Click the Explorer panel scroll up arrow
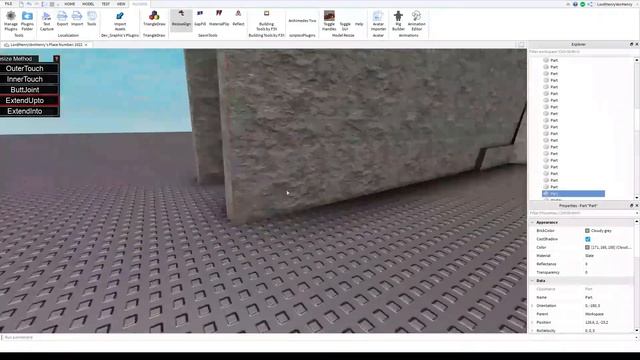Viewport: 640px width, 360px height. [x=637, y=60]
